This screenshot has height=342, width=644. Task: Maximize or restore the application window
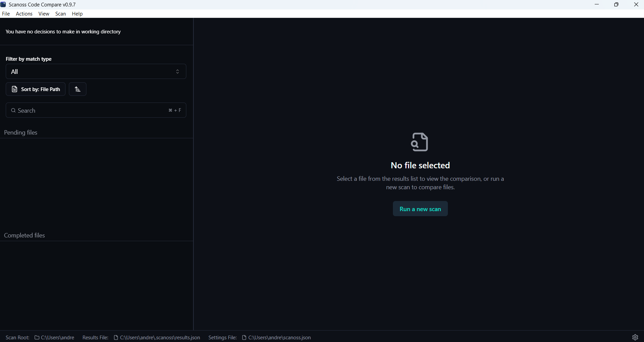tap(616, 4)
